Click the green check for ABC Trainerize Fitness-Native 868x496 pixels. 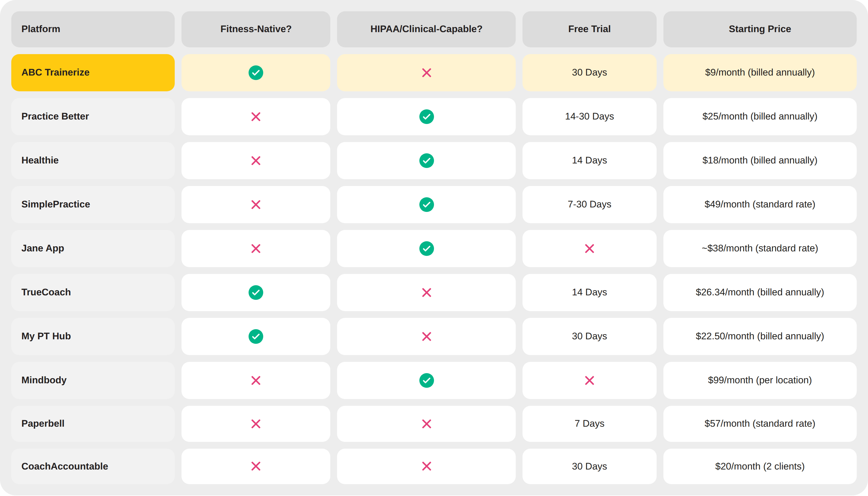256,72
